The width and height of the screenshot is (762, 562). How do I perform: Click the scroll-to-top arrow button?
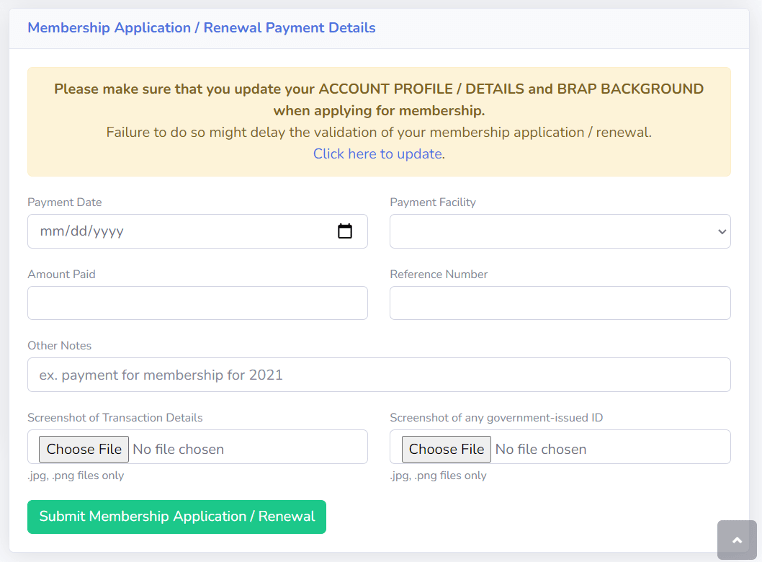[737, 540]
